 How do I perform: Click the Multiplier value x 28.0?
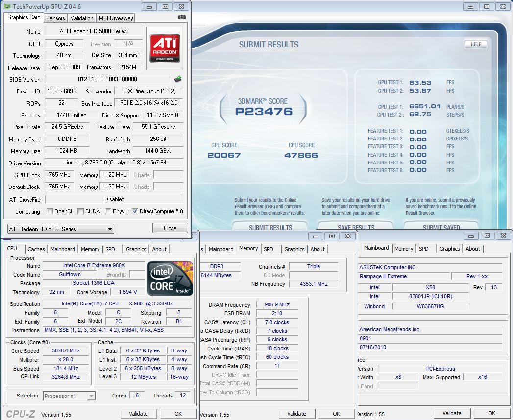tap(66, 359)
